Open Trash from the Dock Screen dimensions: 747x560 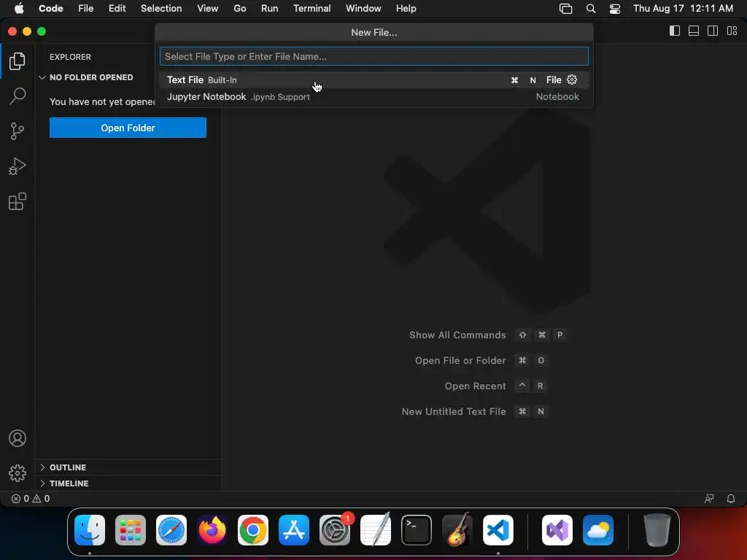(x=657, y=530)
